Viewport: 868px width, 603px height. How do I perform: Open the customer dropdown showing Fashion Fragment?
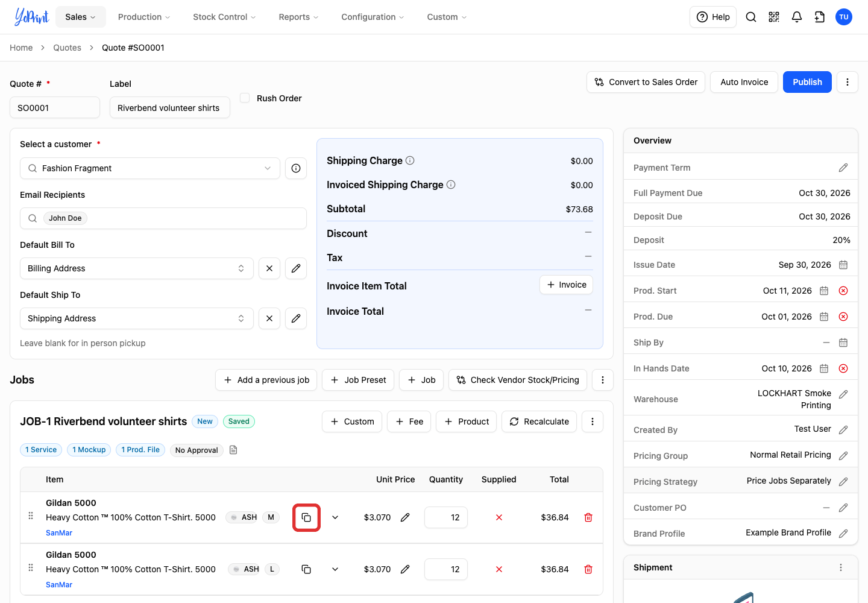click(x=150, y=168)
